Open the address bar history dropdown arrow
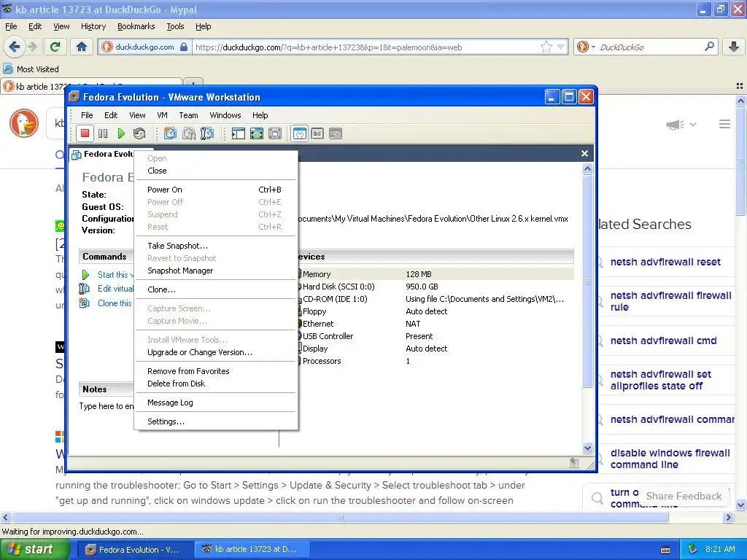This screenshot has height=560, width=747. 560,47
